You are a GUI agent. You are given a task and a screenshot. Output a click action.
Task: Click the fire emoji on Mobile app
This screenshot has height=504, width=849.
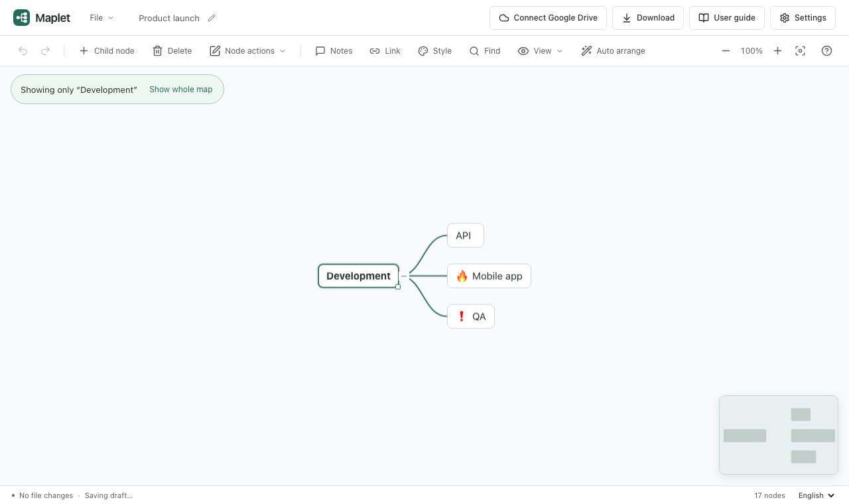[x=462, y=276]
